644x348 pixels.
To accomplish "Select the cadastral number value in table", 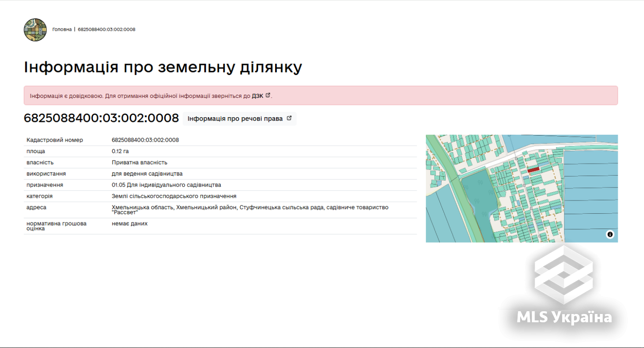I will [x=145, y=140].
